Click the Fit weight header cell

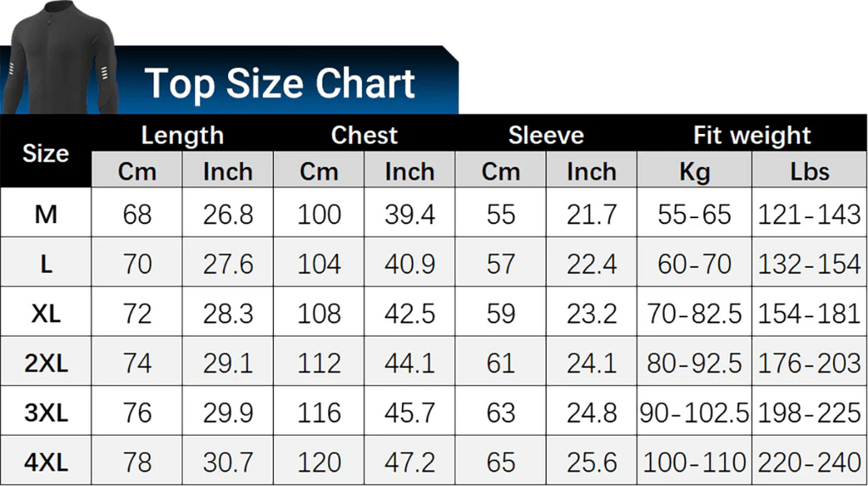pyautogui.click(x=752, y=135)
